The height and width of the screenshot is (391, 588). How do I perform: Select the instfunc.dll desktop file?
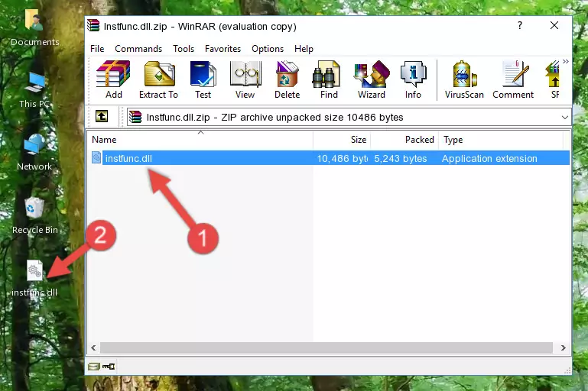34,278
